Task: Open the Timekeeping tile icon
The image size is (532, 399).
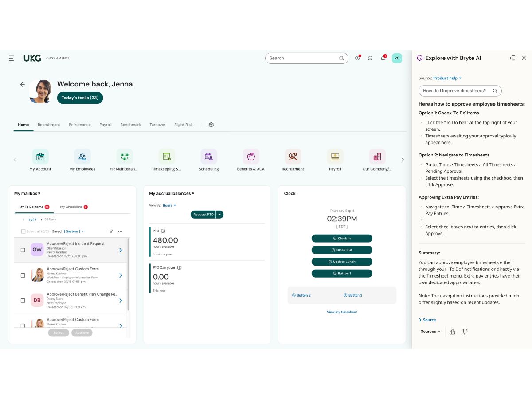Action: (x=167, y=156)
